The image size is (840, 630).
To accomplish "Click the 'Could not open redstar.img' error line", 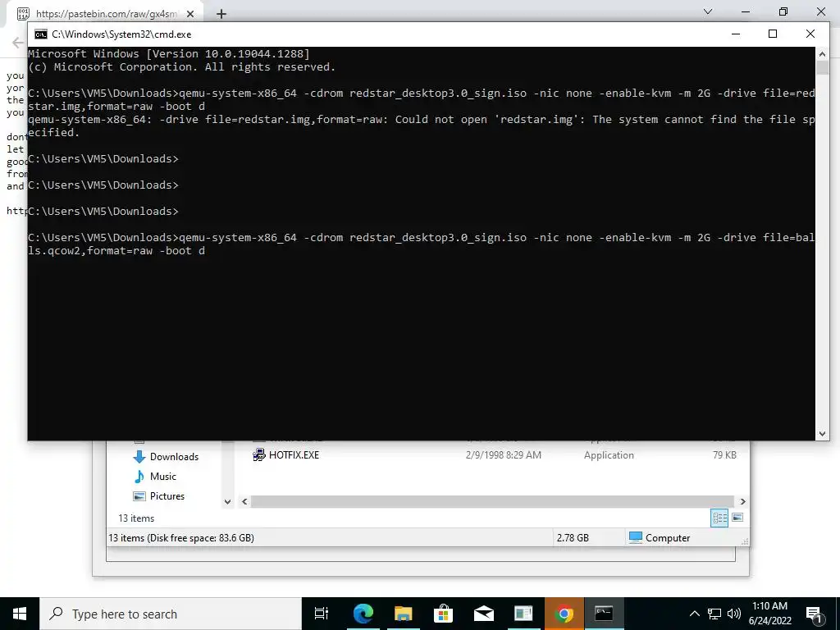I will [x=421, y=126].
